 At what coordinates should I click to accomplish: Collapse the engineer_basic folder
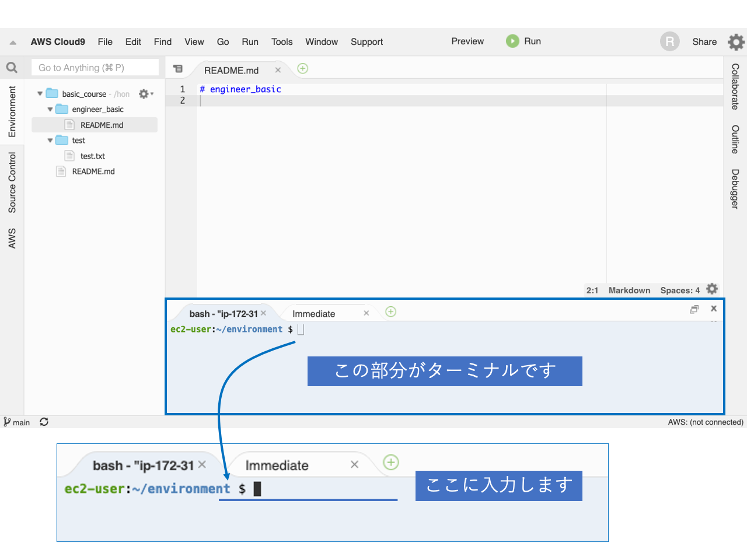(50, 109)
